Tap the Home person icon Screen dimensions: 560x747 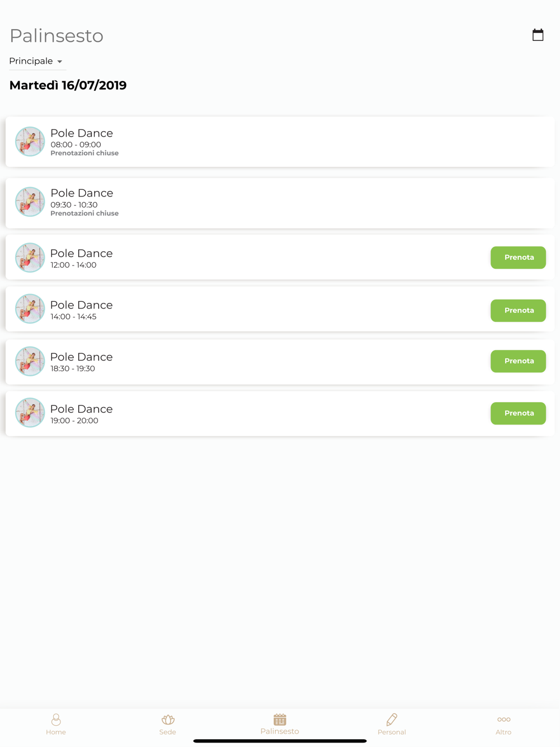pos(56,719)
